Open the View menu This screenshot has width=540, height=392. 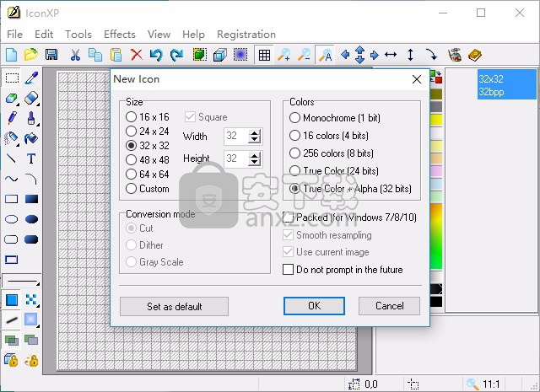tap(159, 34)
